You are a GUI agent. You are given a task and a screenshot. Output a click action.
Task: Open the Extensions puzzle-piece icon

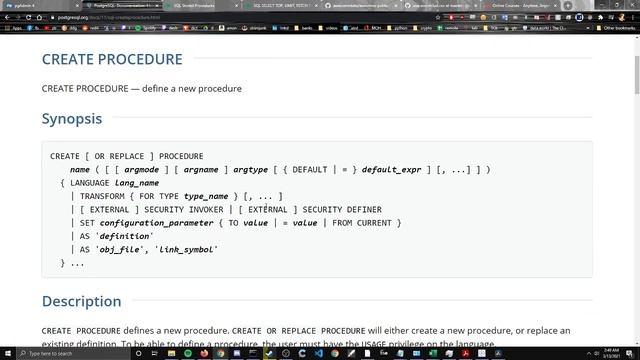click(x=600, y=18)
